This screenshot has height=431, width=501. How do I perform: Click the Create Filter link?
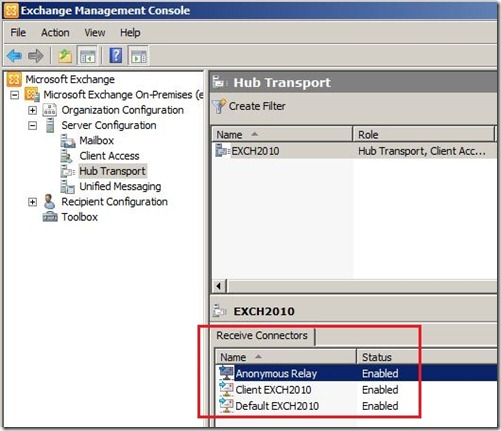tap(257, 106)
